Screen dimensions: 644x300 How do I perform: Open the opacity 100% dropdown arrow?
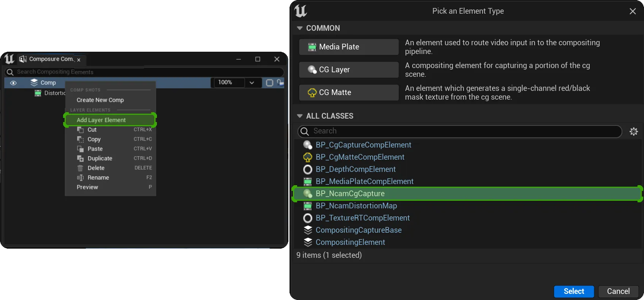[x=252, y=83]
